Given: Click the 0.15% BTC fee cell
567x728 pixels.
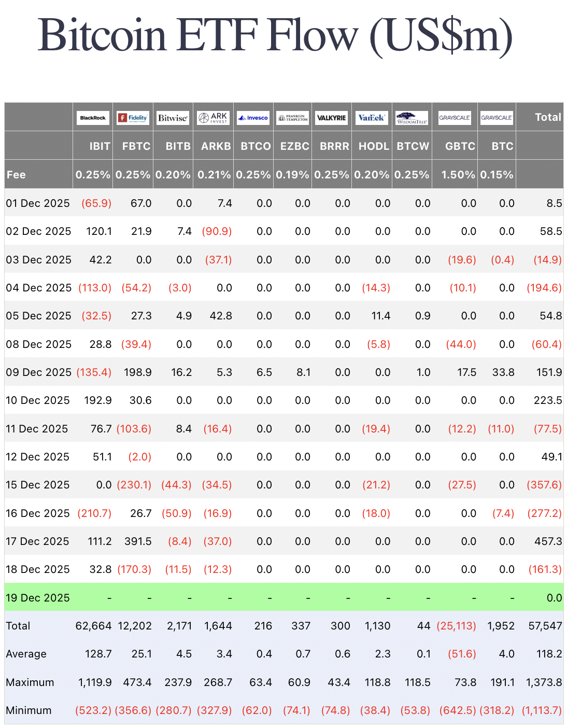Looking at the screenshot, I should (x=497, y=175).
